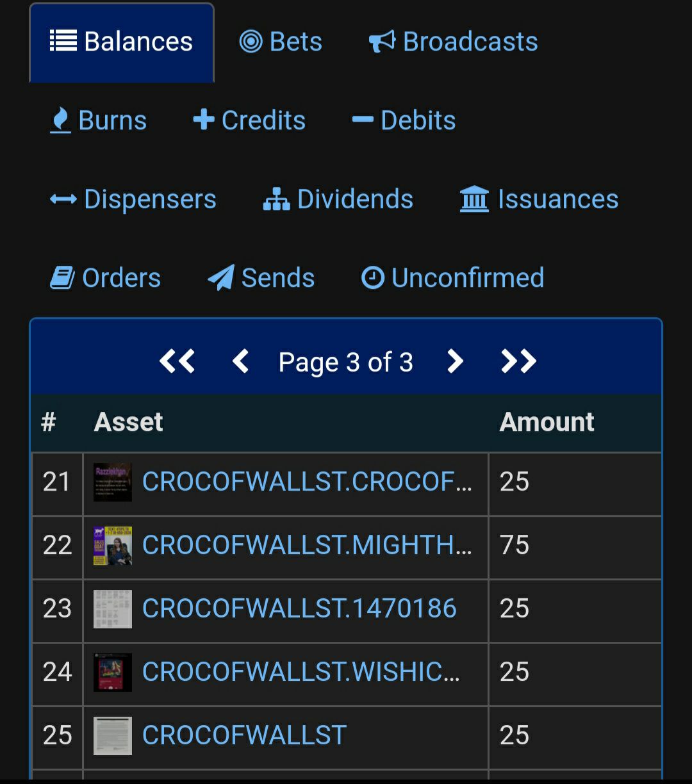Click the Unconfirmed clock icon
The height and width of the screenshot is (784, 692).
click(373, 278)
